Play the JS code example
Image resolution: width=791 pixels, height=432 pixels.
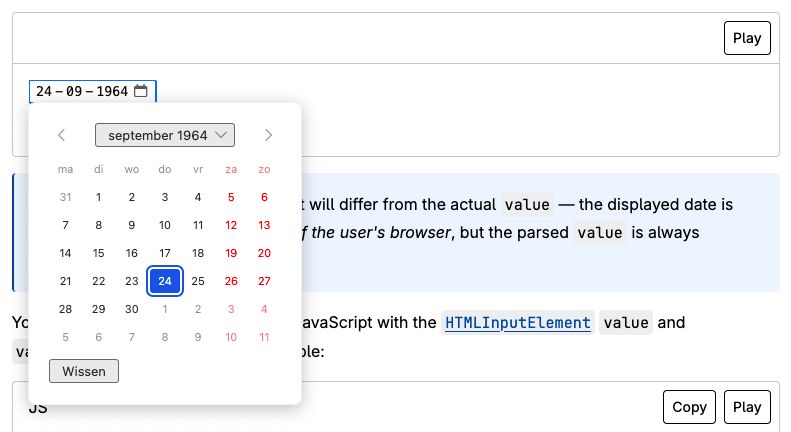point(747,407)
